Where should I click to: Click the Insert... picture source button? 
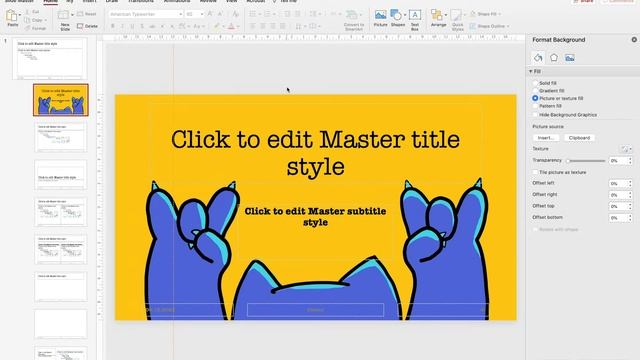pos(546,138)
